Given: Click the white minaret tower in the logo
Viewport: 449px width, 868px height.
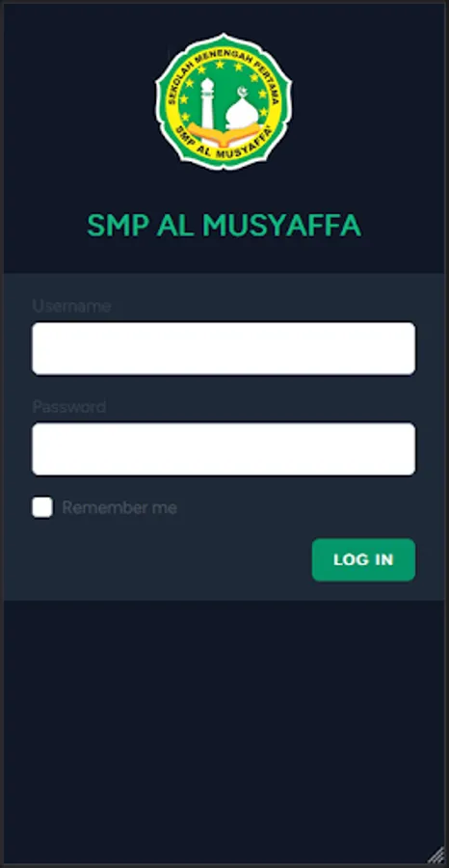Looking at the screenshot, I should point(207,103).
